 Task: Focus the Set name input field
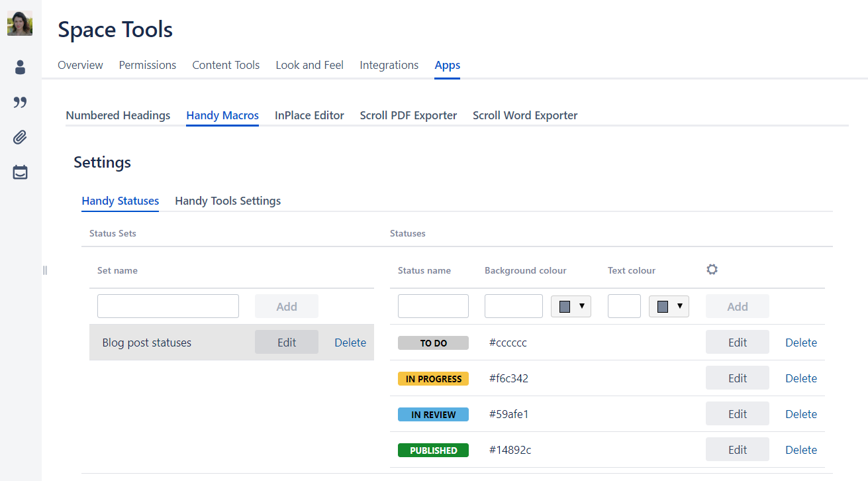click(168, 306)
